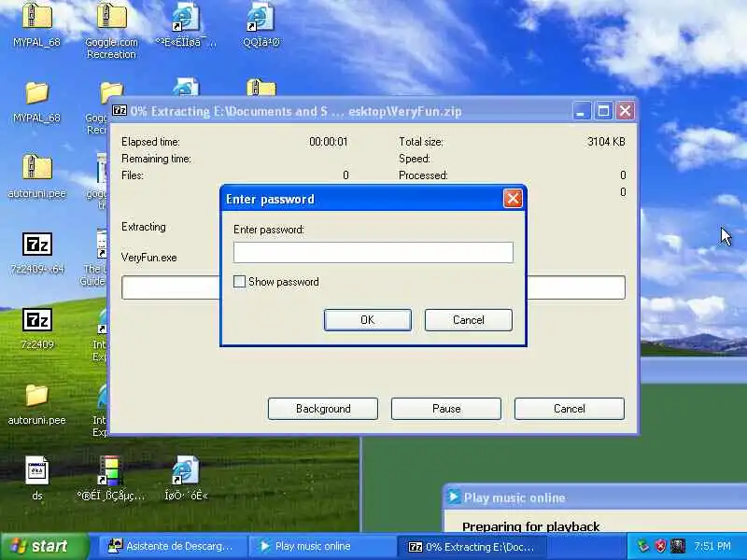Switch to the Asistente de Descarg... taskbar item
The width and height of the screenshot is (747, 560).
(x=172, y=546)
